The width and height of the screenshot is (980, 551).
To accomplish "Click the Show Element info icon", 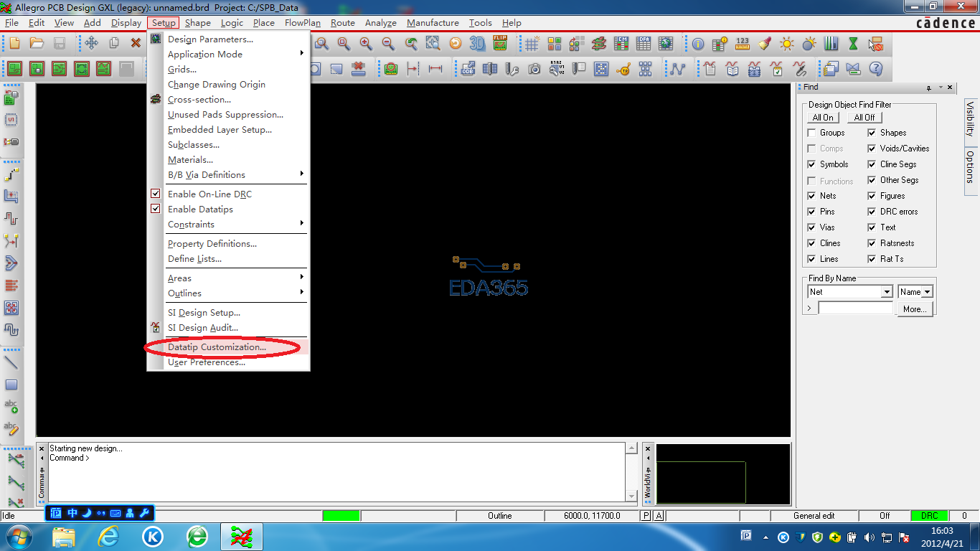I will 698,43.
